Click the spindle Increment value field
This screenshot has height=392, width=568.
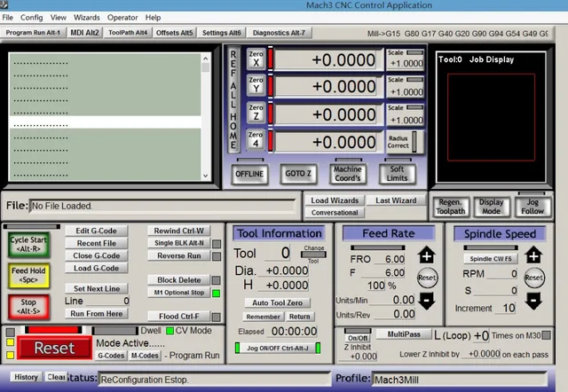click(506, 309)
